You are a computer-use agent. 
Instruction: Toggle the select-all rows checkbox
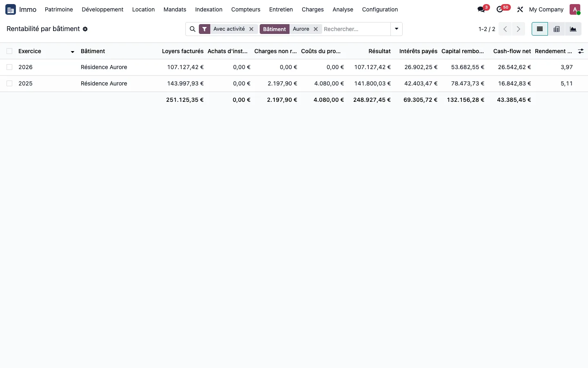pyautogui.click(x=9, y=51)
